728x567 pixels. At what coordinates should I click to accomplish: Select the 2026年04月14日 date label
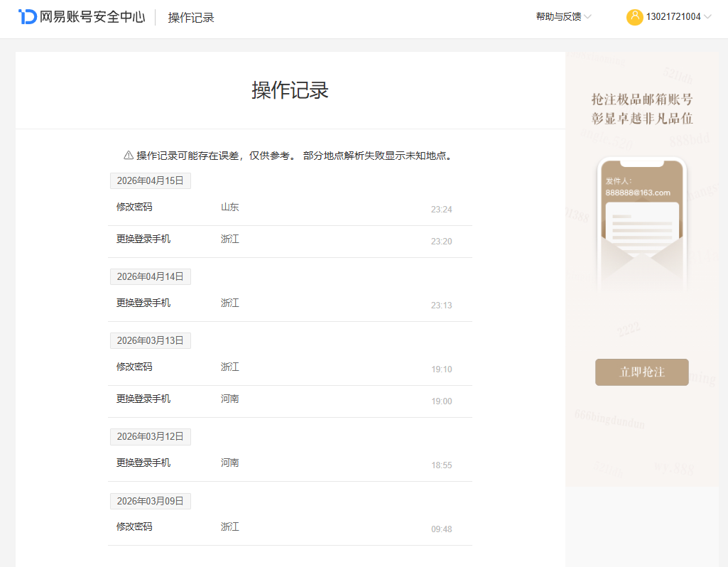coord(151,277)
